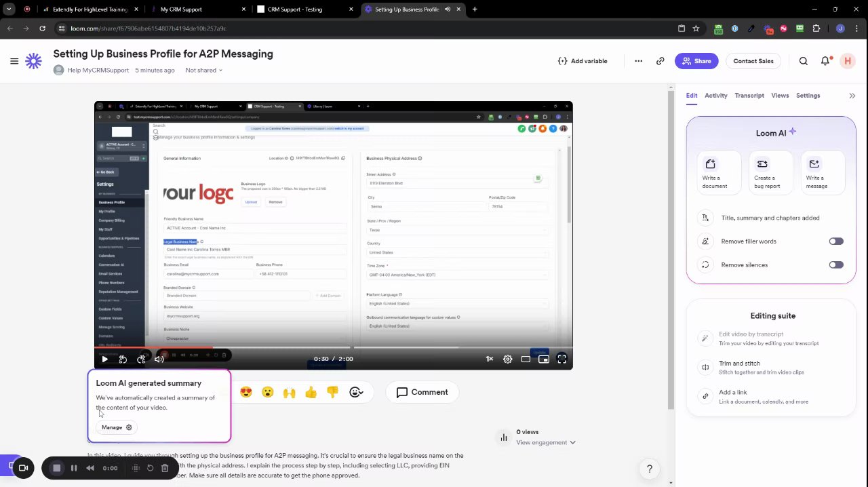Open Trim and stitch tool
This screenshot has height=487, width=868.
click(771, 368)
